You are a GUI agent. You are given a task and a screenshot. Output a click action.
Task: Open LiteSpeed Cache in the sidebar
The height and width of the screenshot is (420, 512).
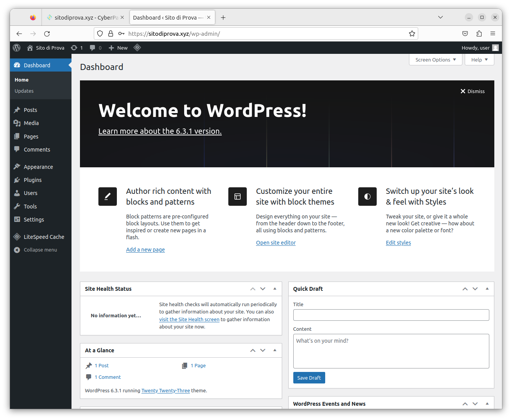pyautogui.click(x=41, y=237)
